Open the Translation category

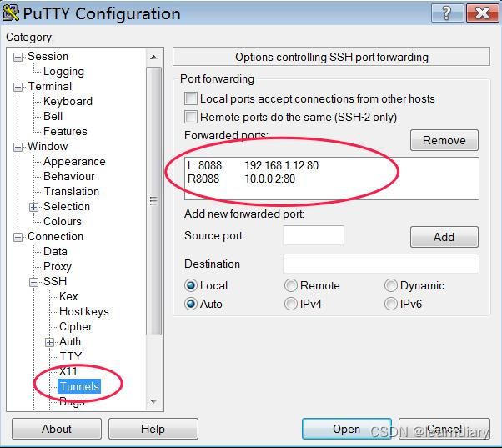72,192
